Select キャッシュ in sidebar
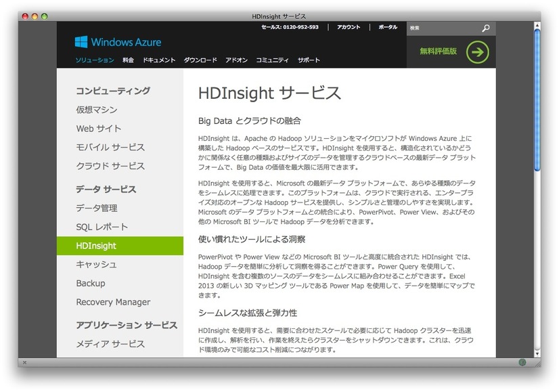Screen dimensions: 559x392 [x=96, y=264]
